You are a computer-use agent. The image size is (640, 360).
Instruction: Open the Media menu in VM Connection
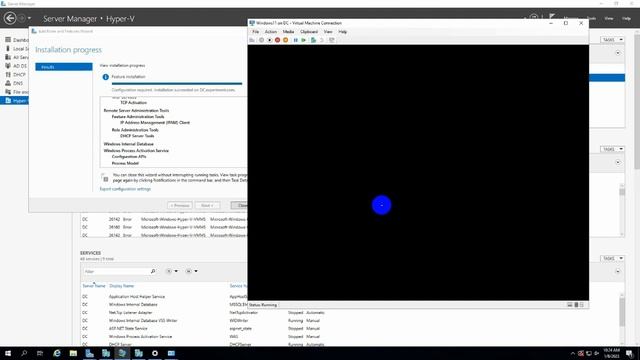click(x=288, y=31)
